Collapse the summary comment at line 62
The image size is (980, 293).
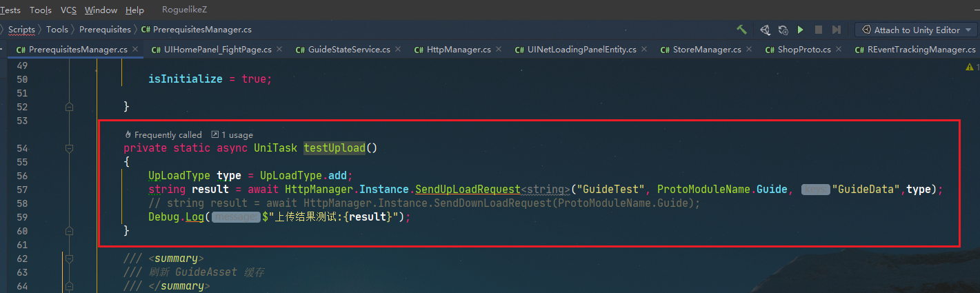(69, 259)
